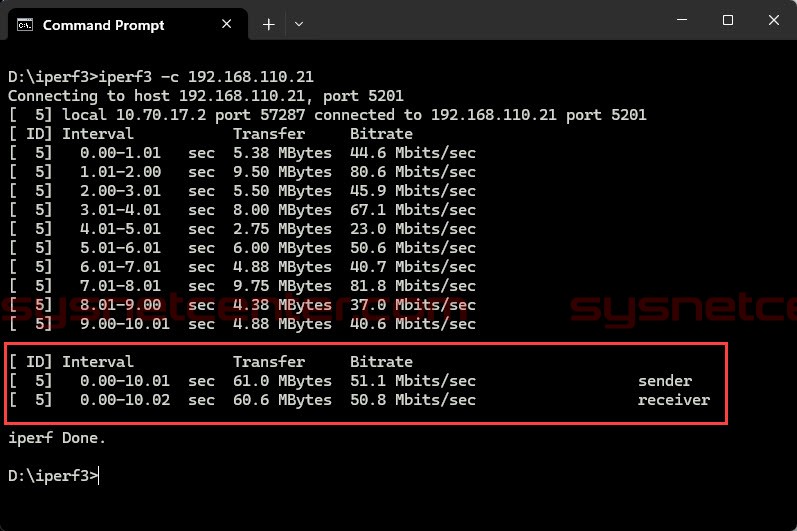Click the '80.6 Mbits/sec' value
This screenshot has width=797, height=531.
(413, 172)
